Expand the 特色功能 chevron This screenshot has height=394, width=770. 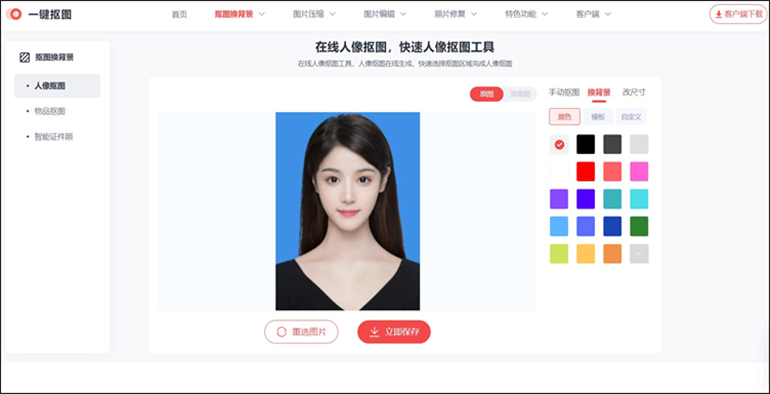click(x=545, y=14)
